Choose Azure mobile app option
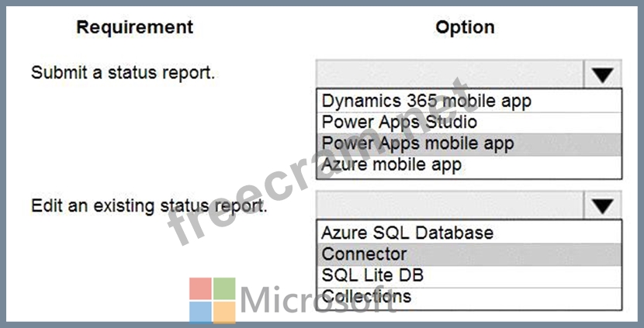644x328 pixels. 469,166
